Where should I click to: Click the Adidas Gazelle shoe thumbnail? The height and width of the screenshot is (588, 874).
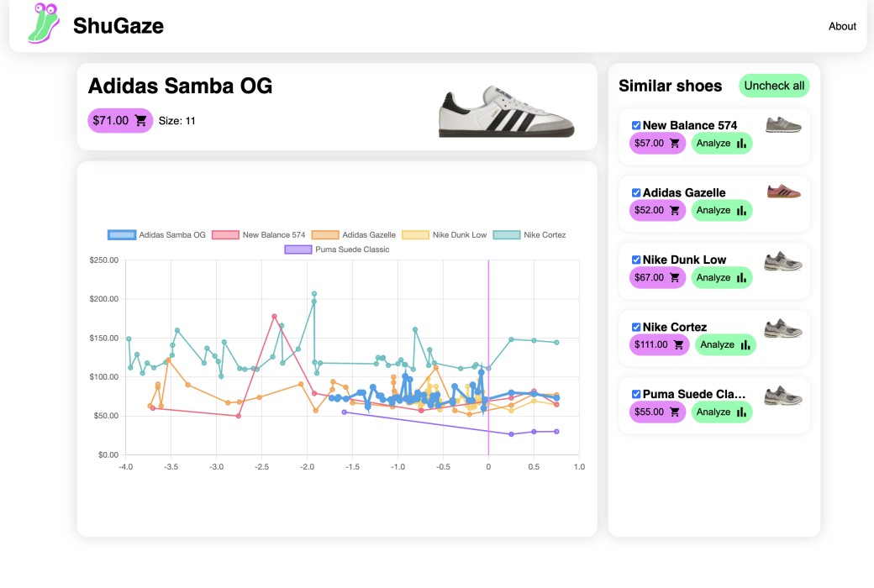pos(783,192)
